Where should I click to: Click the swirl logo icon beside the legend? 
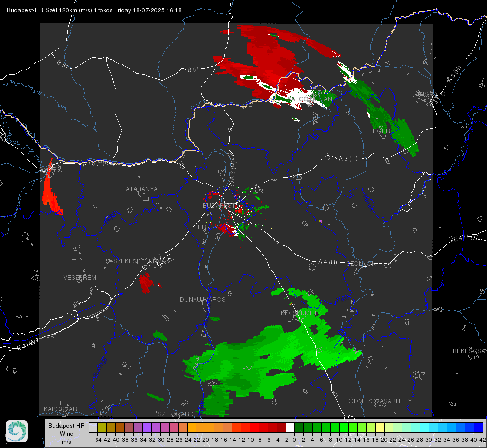[x=17, y=431]
